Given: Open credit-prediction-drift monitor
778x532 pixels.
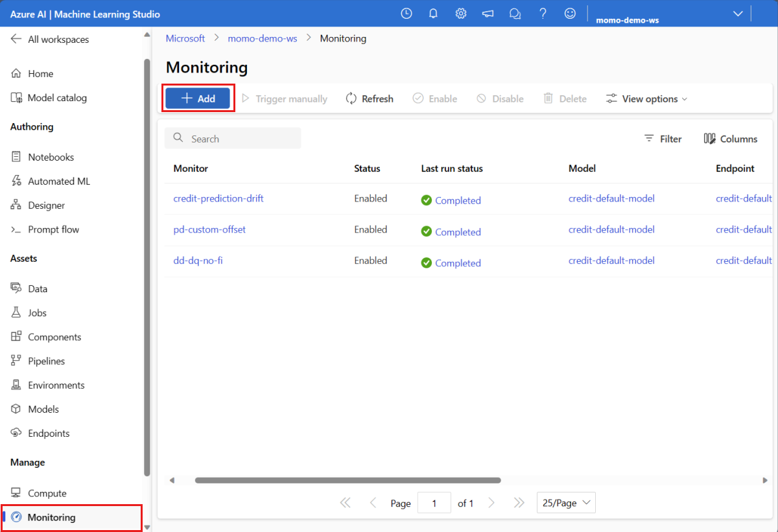Looking at the screenshot, I should [218, 198].
